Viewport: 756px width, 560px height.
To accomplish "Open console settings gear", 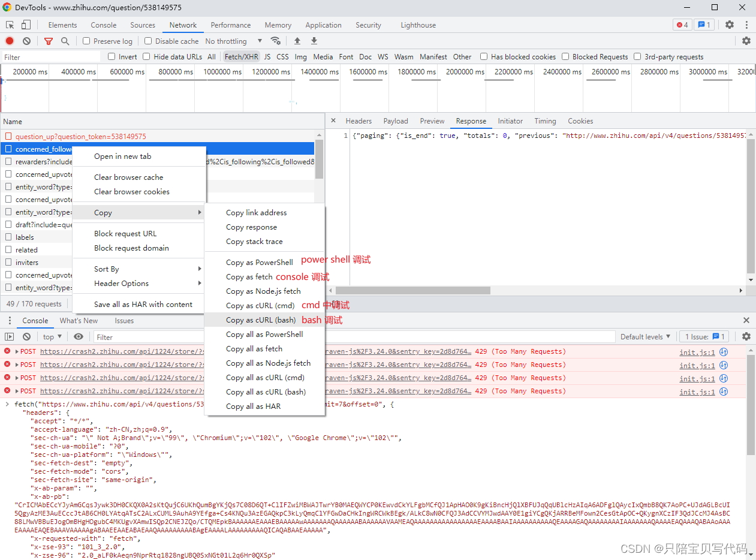I will coord(746,336).
